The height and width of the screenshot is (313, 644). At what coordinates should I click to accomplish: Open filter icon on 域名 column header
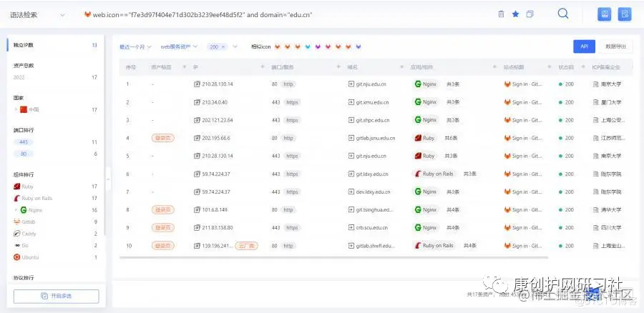402,67
